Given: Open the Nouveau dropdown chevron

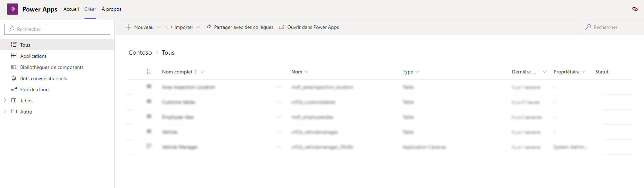Looking at the screenshot, I should point(159,27).
